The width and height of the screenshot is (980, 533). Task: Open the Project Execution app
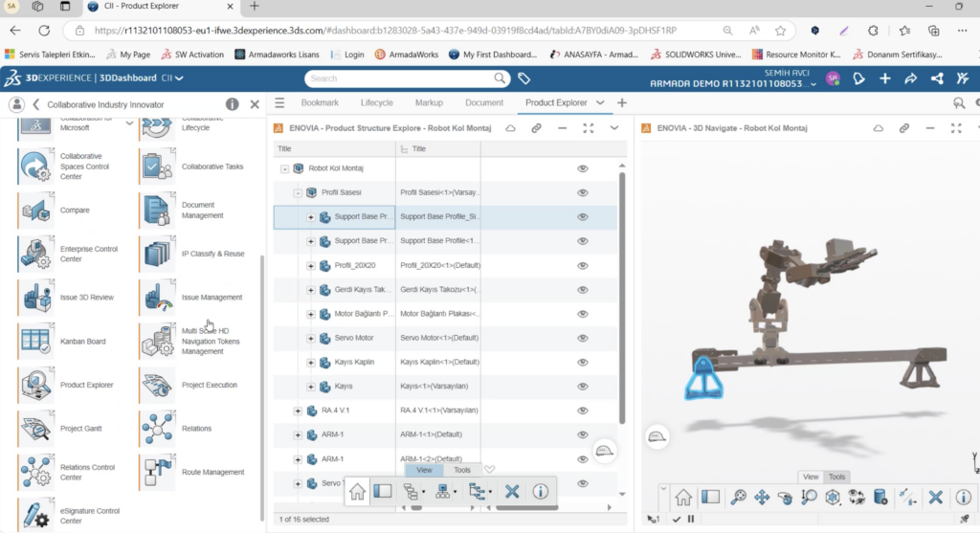coord(158,385)
